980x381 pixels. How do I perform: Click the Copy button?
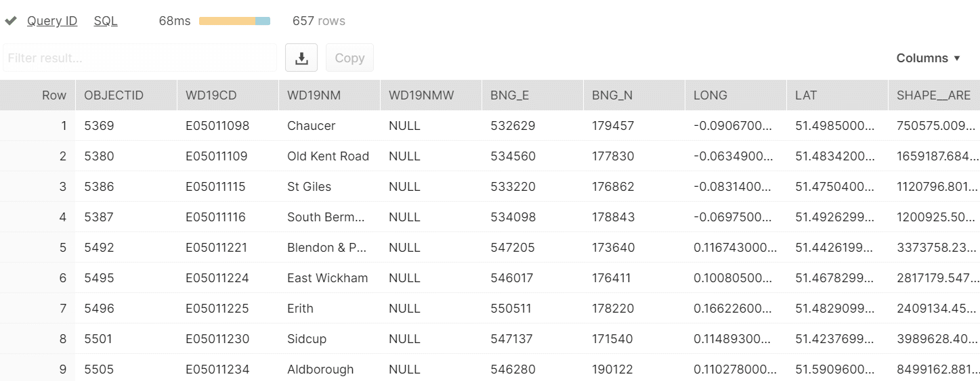click(349, 58)
